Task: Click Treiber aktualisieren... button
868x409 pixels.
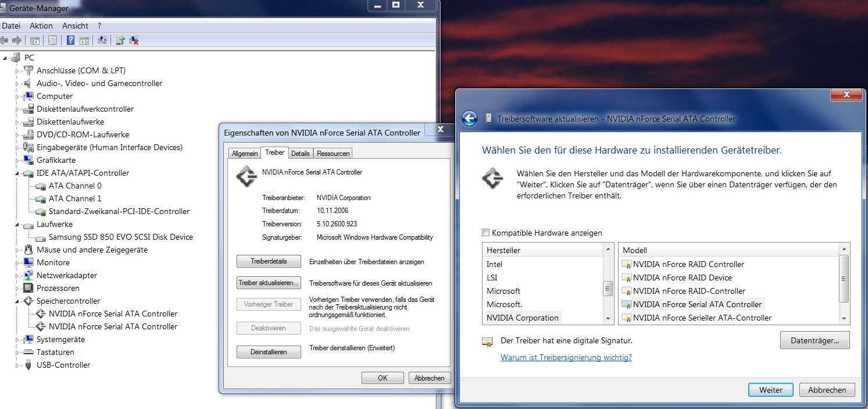Action: coord(269,283)
